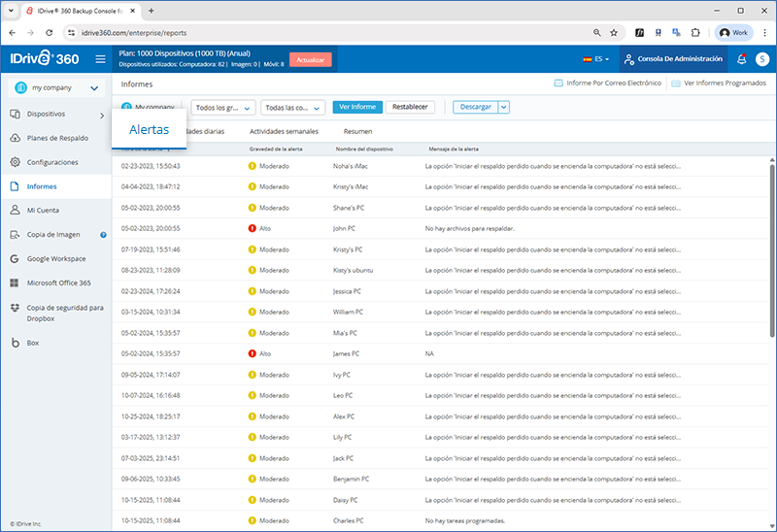The width and height of the screenshot is (777, 532).
Task: Open the hamburger menu beside the IDrive logo
Action: pos(100,59)
